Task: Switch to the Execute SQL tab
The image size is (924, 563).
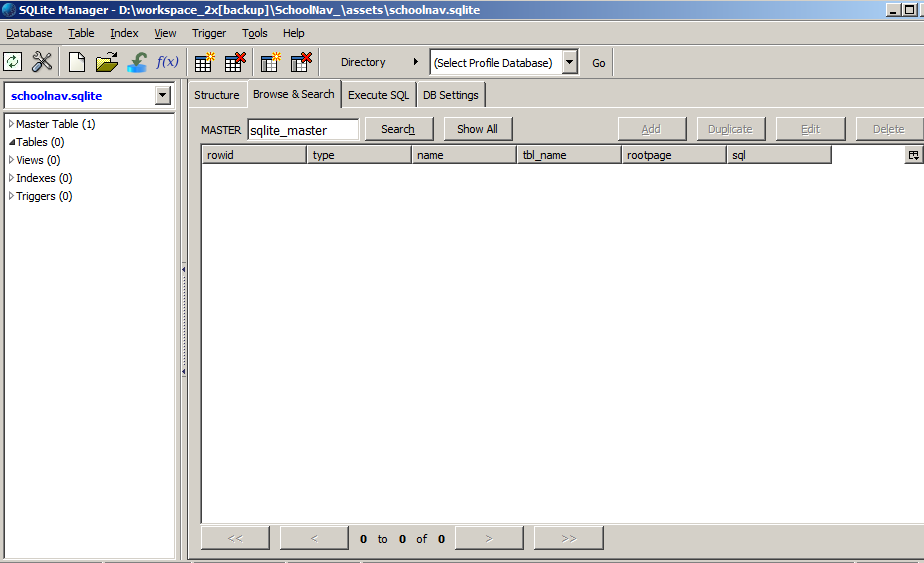Action: point(378,95)
